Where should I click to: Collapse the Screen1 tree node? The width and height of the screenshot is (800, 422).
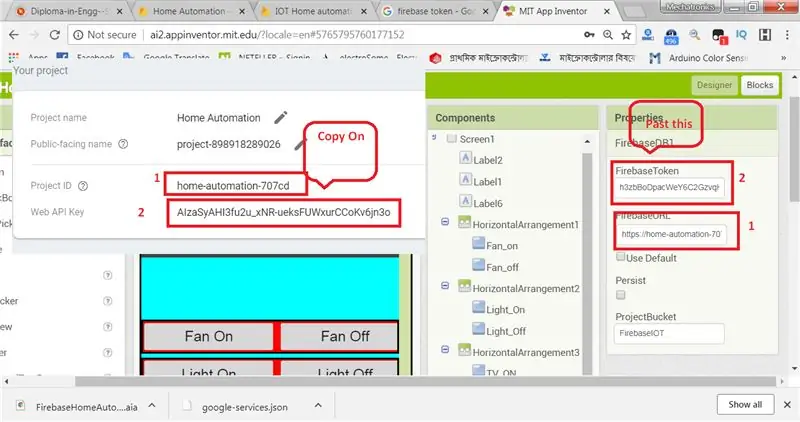coord(434,137)
